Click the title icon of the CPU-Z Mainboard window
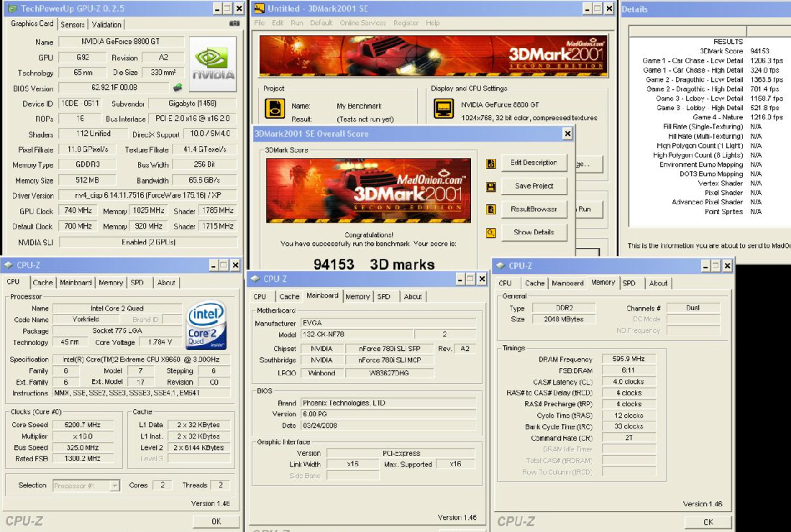Viewport: 791px width, 532px height. (x=255, y=279)
